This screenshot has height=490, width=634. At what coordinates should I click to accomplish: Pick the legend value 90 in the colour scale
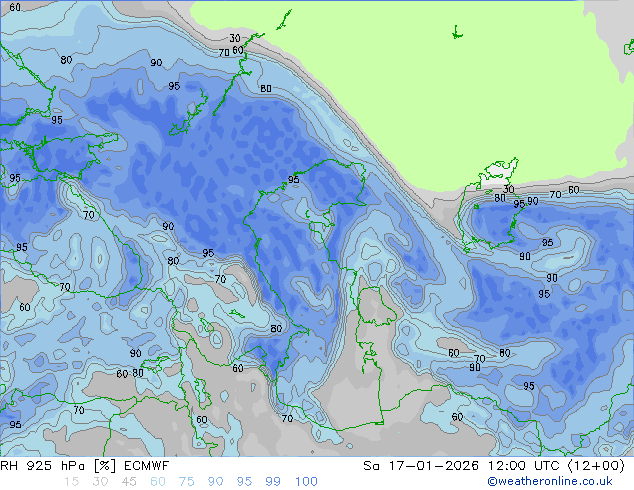(215, 482)
